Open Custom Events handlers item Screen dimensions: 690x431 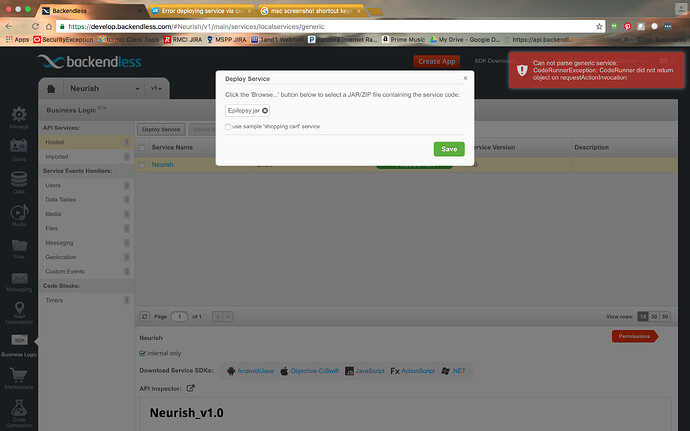click(x=86, y=272)
